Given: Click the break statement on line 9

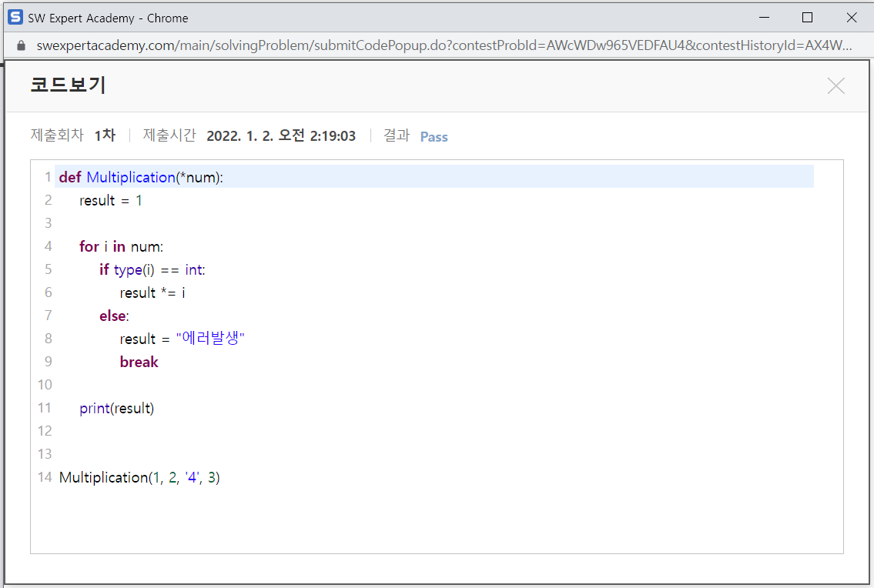Looking at the screenshot, I should (139, 362).
